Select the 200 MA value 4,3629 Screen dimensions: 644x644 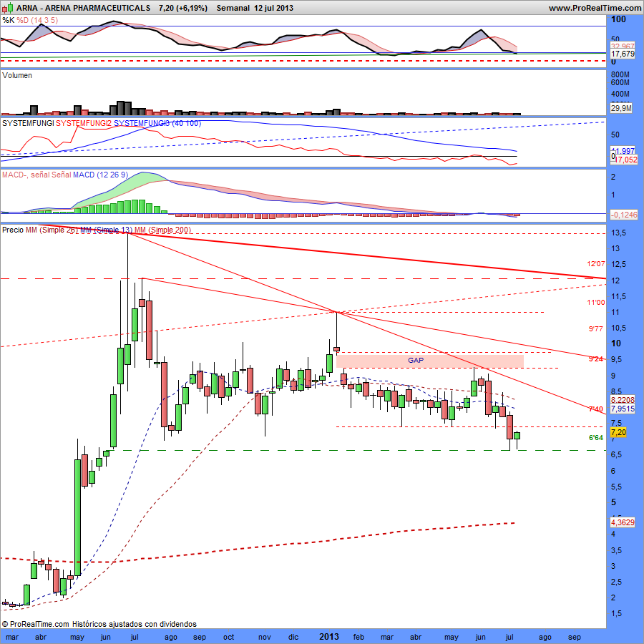[x=623, y=522]
